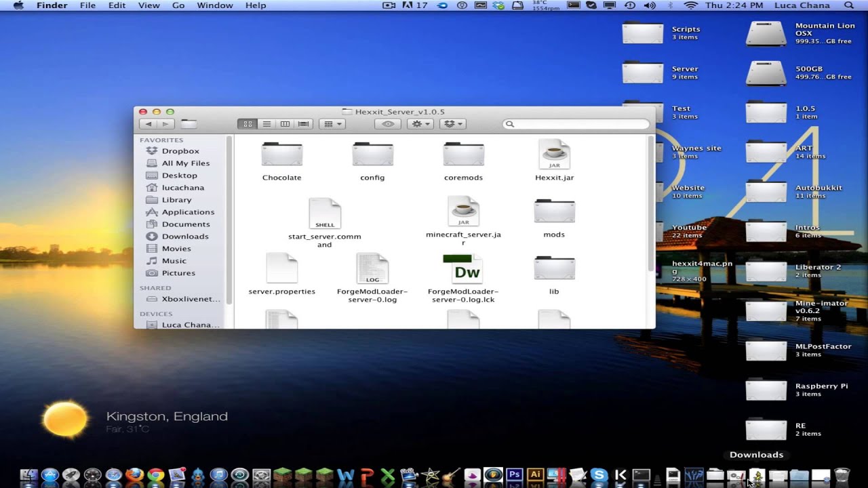The image size is (868, 488).
Task: Switch Finder to Cover Flow view
Action: click(x=304, y=124)
